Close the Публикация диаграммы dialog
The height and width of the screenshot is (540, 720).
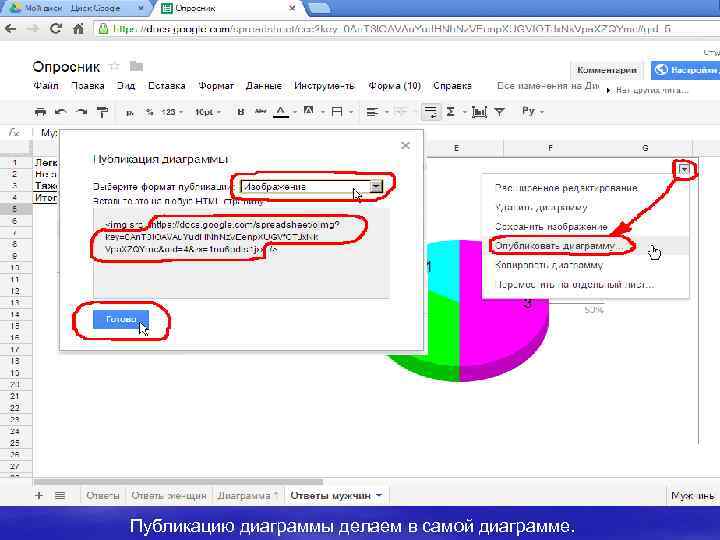405,146
